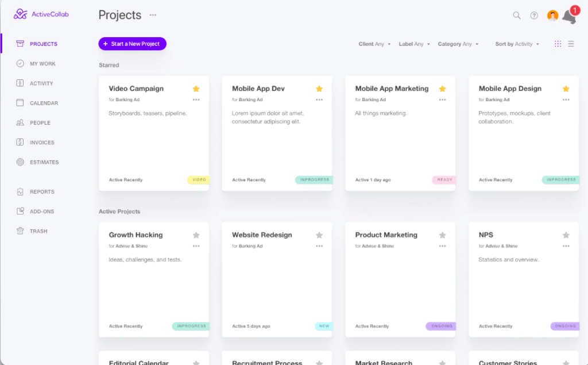Click the ActiveCollab logo

[41, 14]
